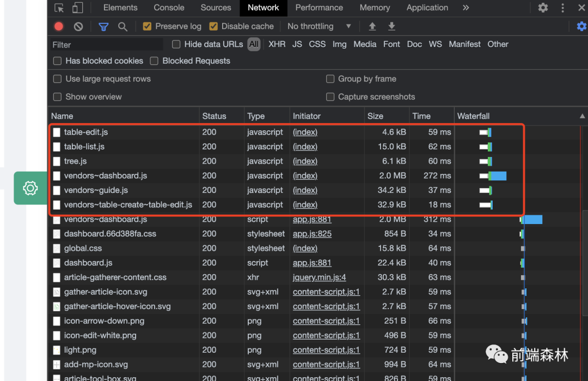Clear the network log icon
Image resolution: width=588 pixels, height=381 pixels.
78,26
